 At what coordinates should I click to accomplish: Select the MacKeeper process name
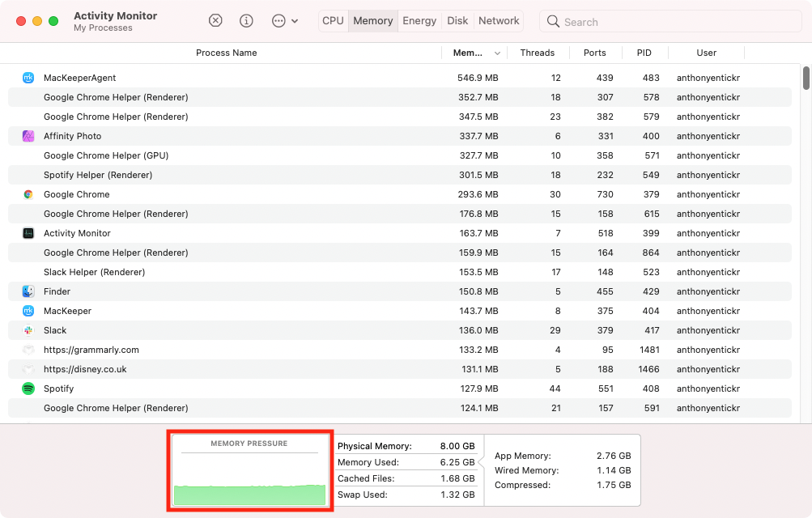tap(67, 311)
